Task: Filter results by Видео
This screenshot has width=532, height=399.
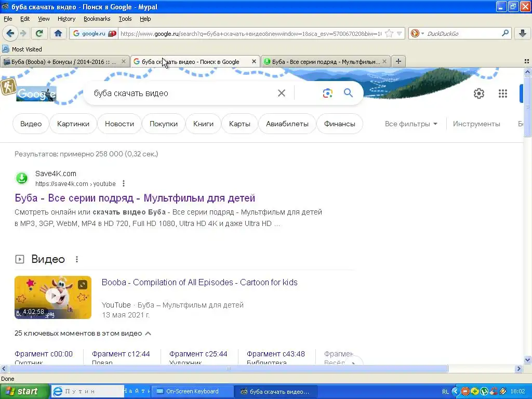Action: 31,124
